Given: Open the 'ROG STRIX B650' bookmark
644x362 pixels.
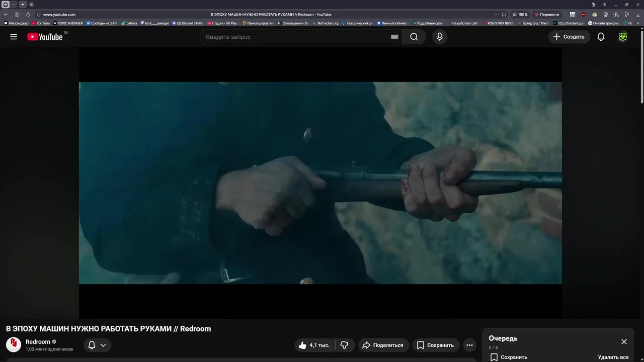Looking at the screenshot, I should 499,23.
